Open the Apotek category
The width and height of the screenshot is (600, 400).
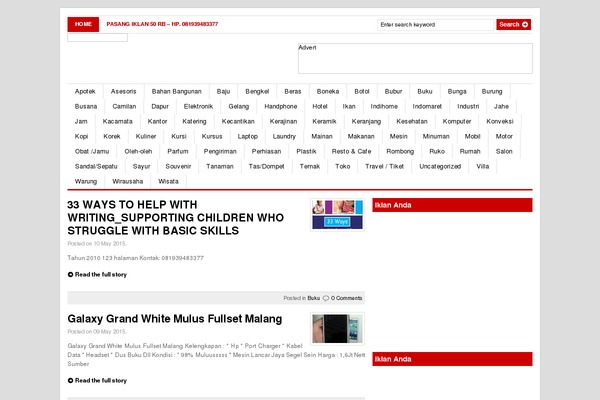[85, 91]
